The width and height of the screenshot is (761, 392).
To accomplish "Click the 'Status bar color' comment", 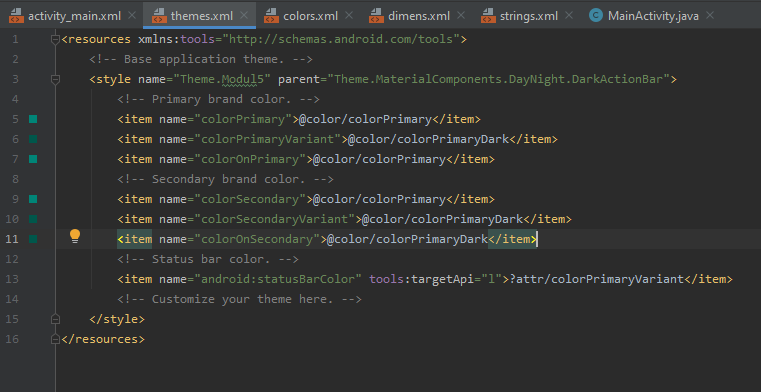I will [208, 259].
